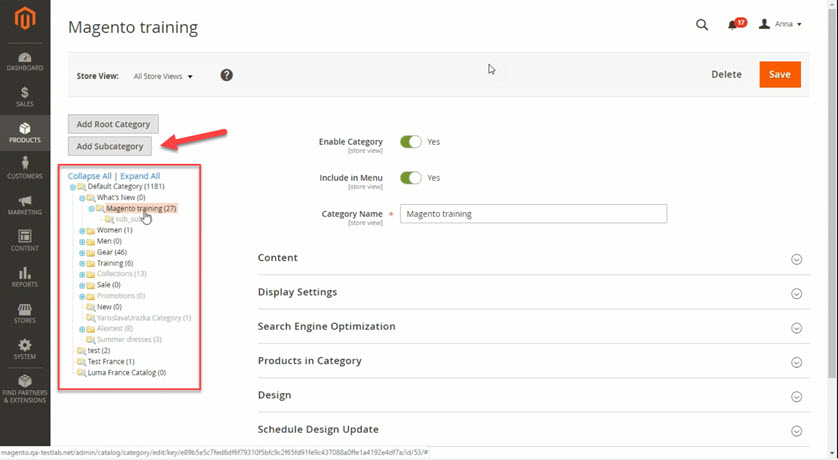Screen dimensions: 838x460
Task: Toggle the Include in Menu switch
Action: [x=410, y=178]
